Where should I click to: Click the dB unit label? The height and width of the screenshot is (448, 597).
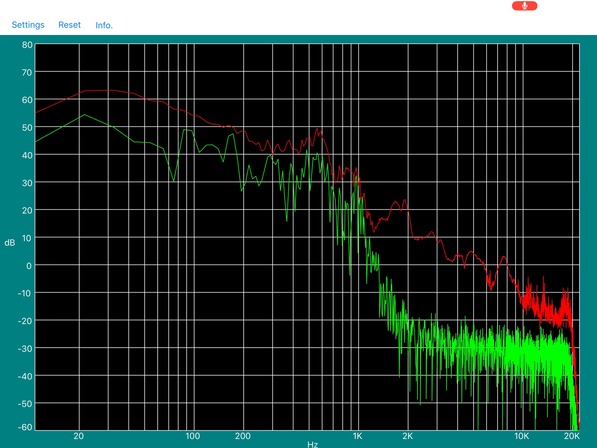[10, 242]
